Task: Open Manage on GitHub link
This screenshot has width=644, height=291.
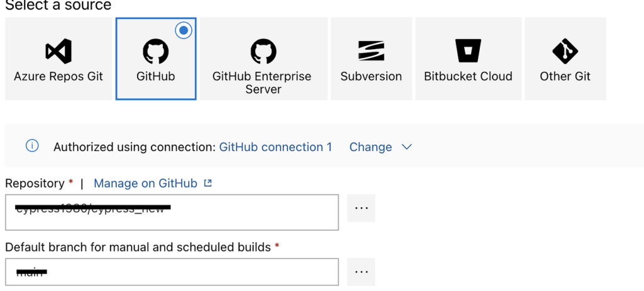Action: pyautogui.click(x=145, y=183)
